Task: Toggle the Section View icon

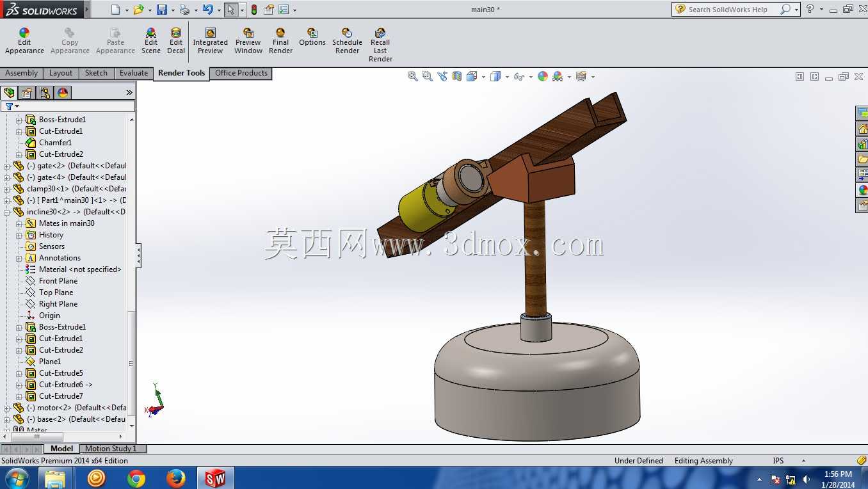Action: [457, 76]
